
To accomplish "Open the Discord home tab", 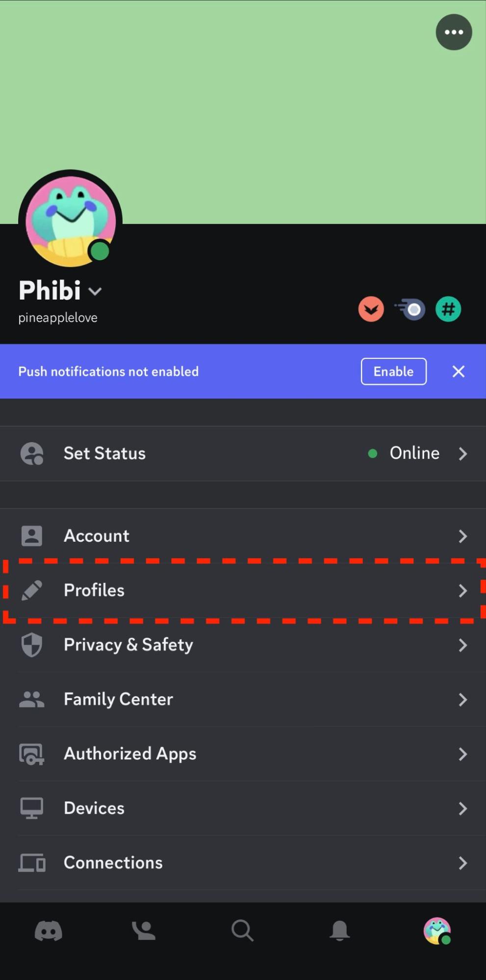I will (x=48, y=930).
